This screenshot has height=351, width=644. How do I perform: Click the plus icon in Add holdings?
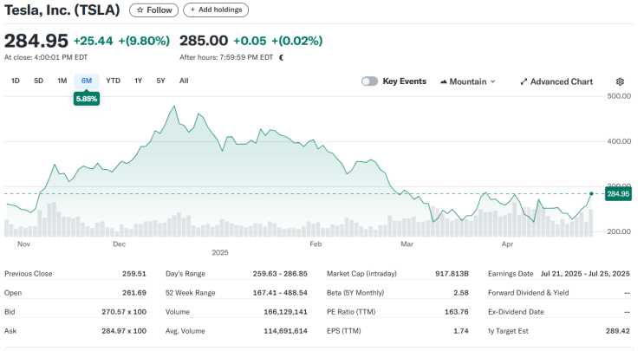click(192, 10)
